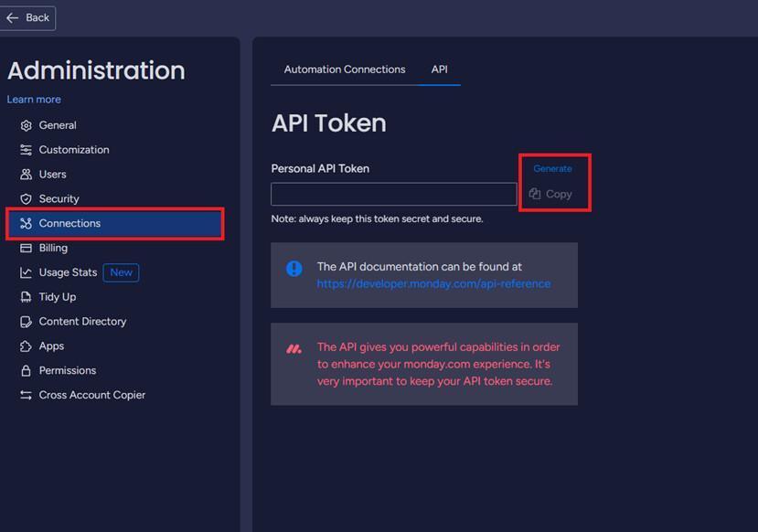This screenshot has height=532, width=758.
Task: Switch to the Automation Connections tab
Action: click(x=345, y=69)
